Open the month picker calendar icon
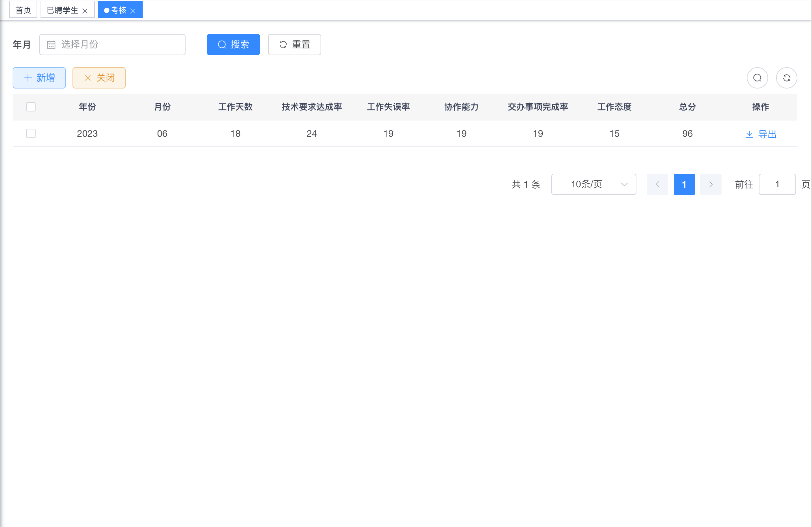The height and width of the screenshot is (527, 812). pos(51,44)
